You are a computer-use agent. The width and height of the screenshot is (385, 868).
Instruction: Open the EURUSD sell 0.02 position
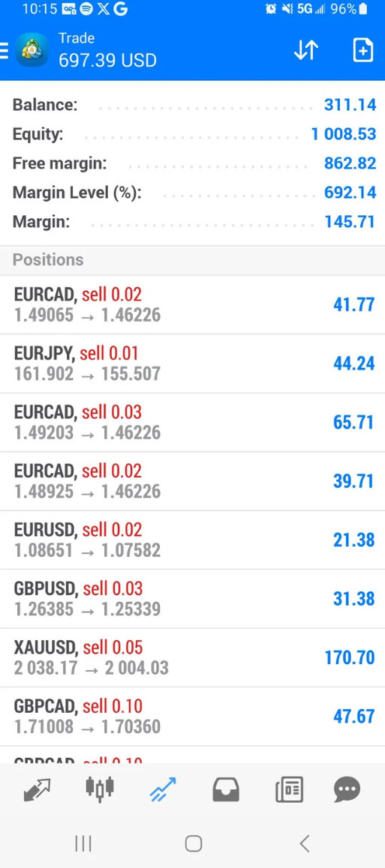coord(192,540)
